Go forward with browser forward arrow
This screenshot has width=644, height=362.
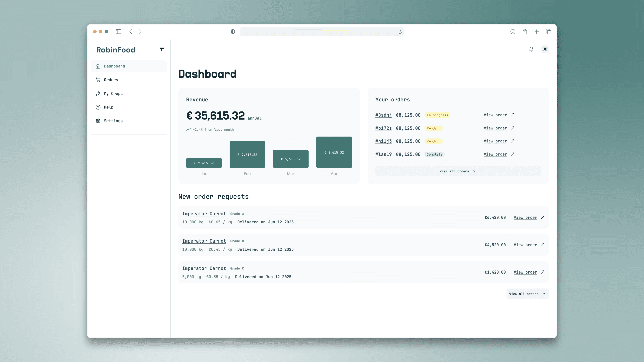tap(140, 32)
